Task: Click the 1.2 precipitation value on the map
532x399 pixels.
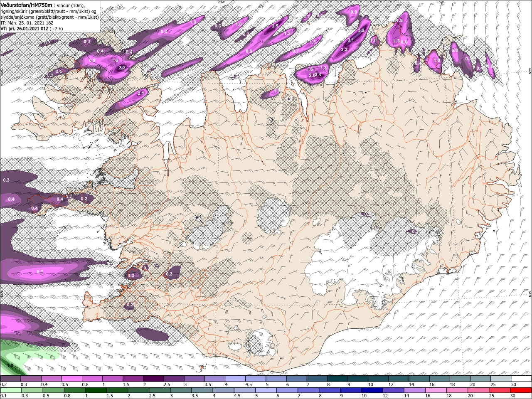Action: (x=287, y=33)
